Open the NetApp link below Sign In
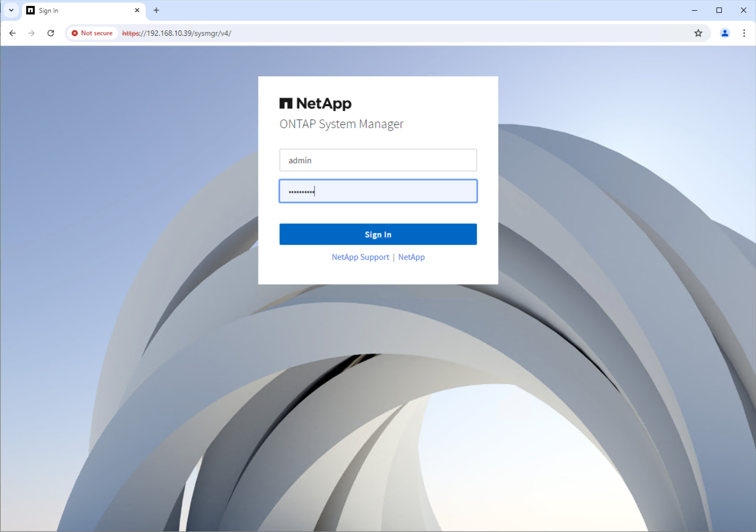Screen dimensions: 756x532 tap(412, 257)
